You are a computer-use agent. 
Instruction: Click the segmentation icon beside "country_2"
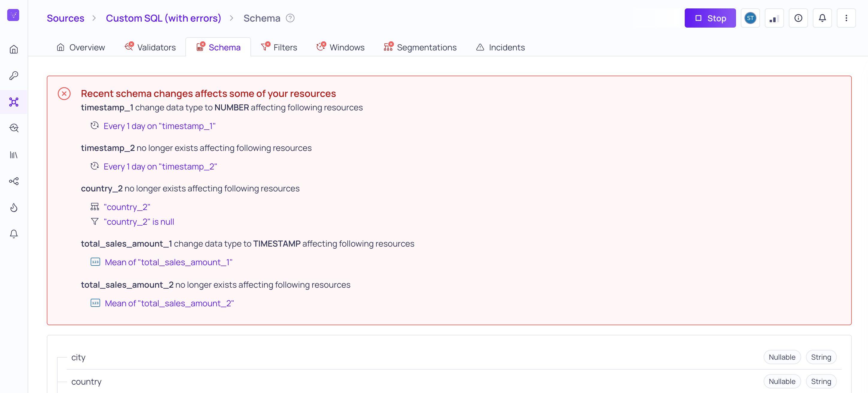coord(95,206)
